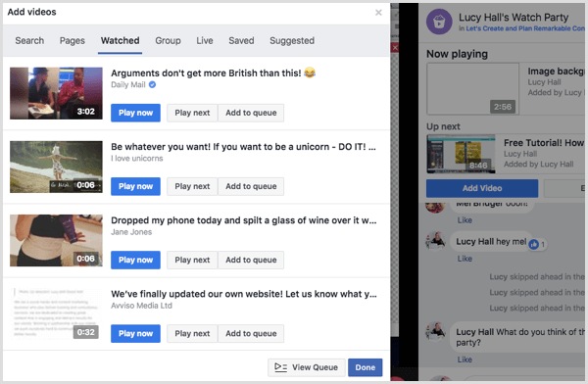Add Avviso Media video to queue
Image resolution: width=588 pixels, height=384 pixels.
[x=251, y=333]
